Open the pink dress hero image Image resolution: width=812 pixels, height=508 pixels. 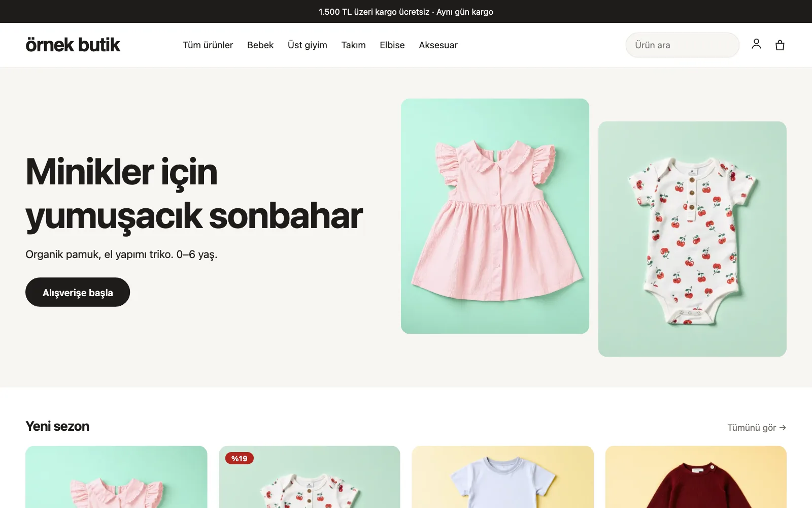[495, 216]
